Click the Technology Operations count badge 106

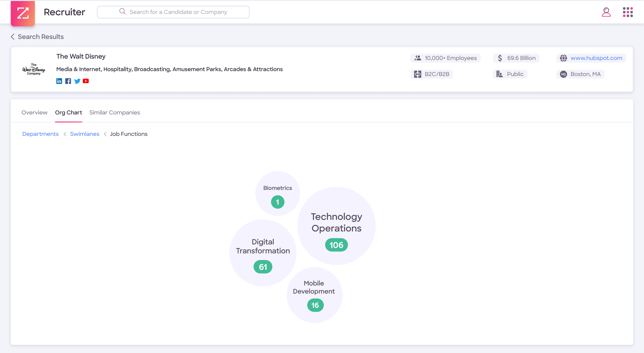pos(336,245)
